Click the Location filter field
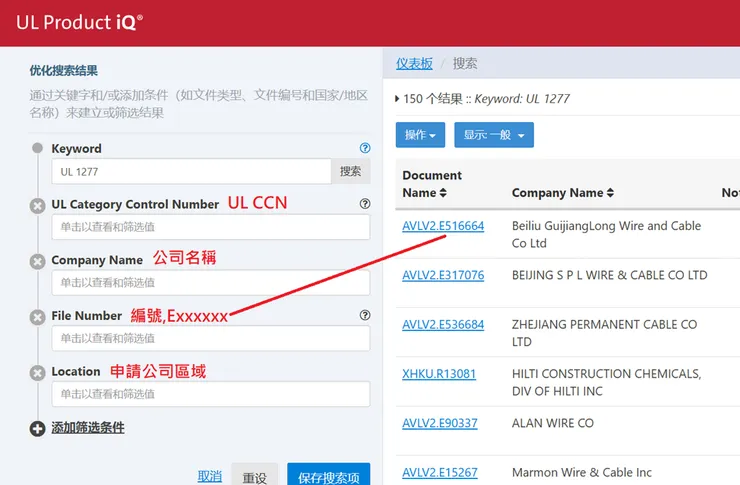This screenshot has height=485, width=740. (211, 394)
